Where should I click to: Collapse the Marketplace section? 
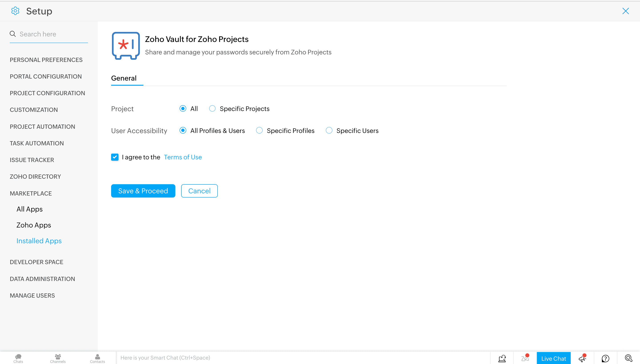pyautogui.click(x=31, y=193)
